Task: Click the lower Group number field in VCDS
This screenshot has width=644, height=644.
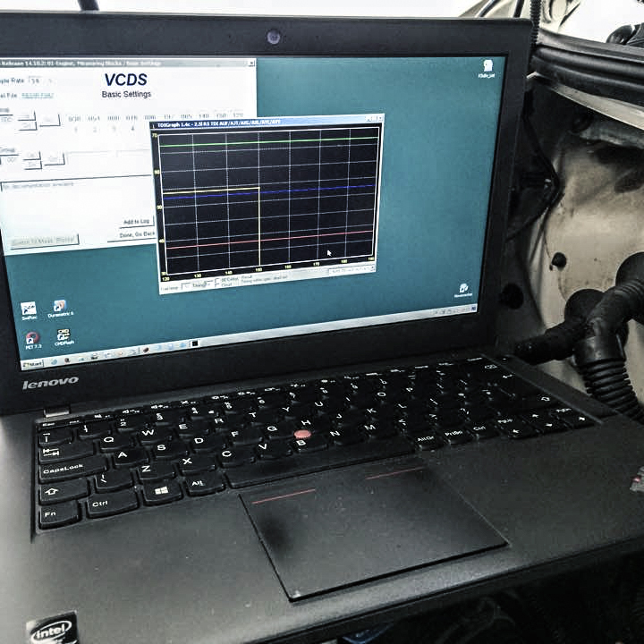Action: 11,160
